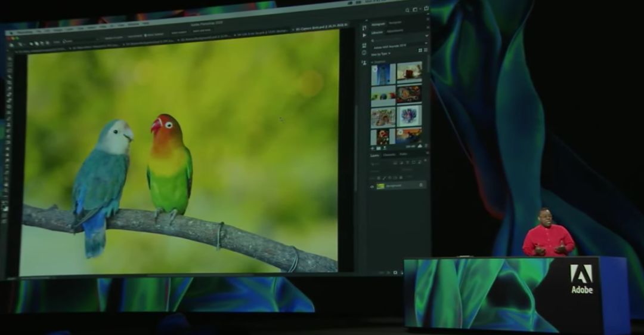Click the Select and Mask button
The height and width of the screenshot is (335, 644).
[202, 31]
